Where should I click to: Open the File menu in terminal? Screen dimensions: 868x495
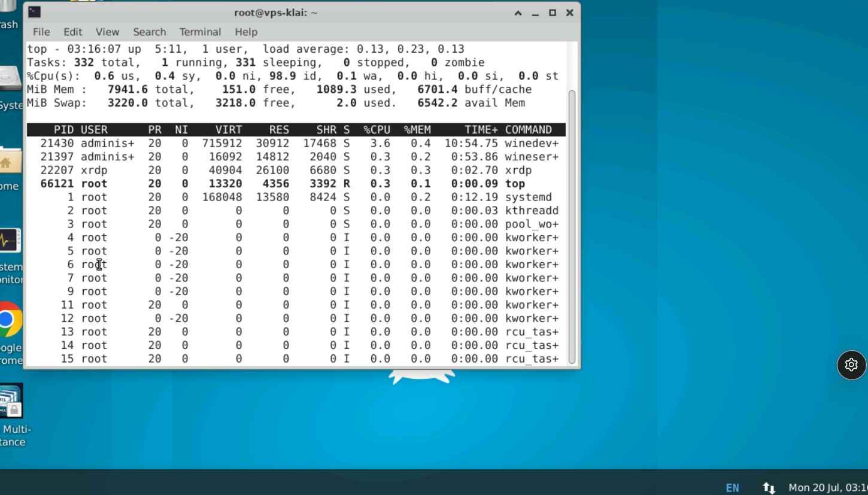[41, 32]
